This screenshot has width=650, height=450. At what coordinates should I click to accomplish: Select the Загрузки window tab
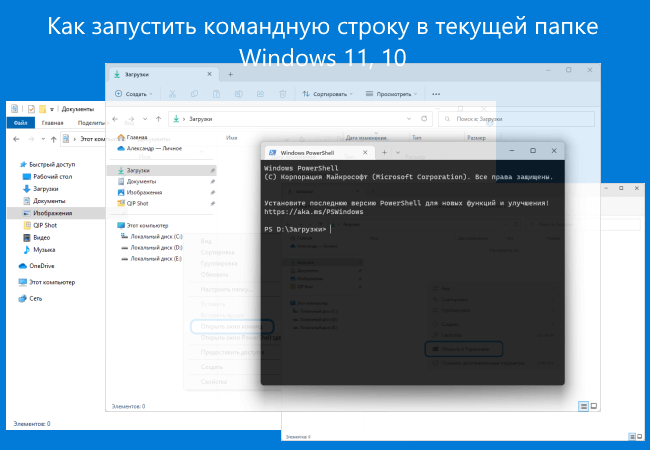[x=164, y=74]
